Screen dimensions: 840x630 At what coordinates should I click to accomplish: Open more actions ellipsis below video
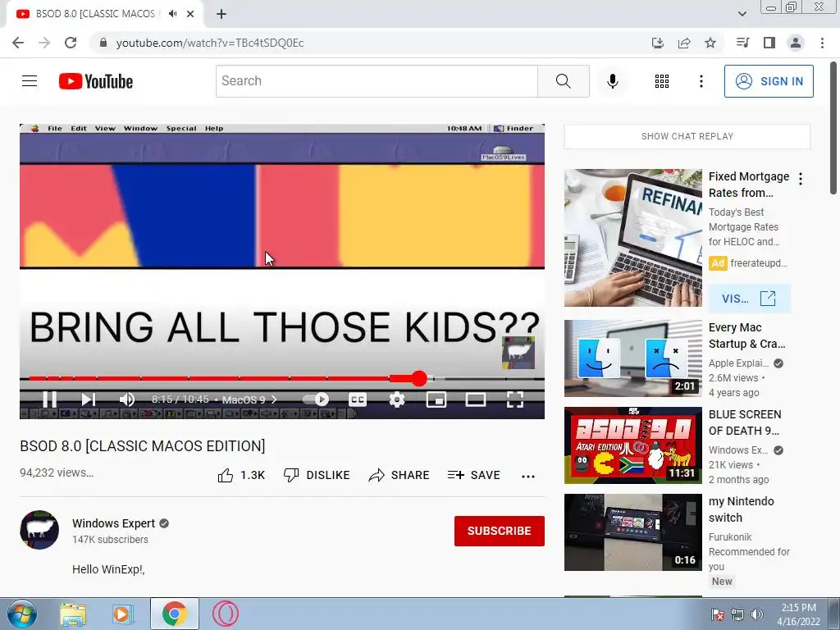coord(528,477)
